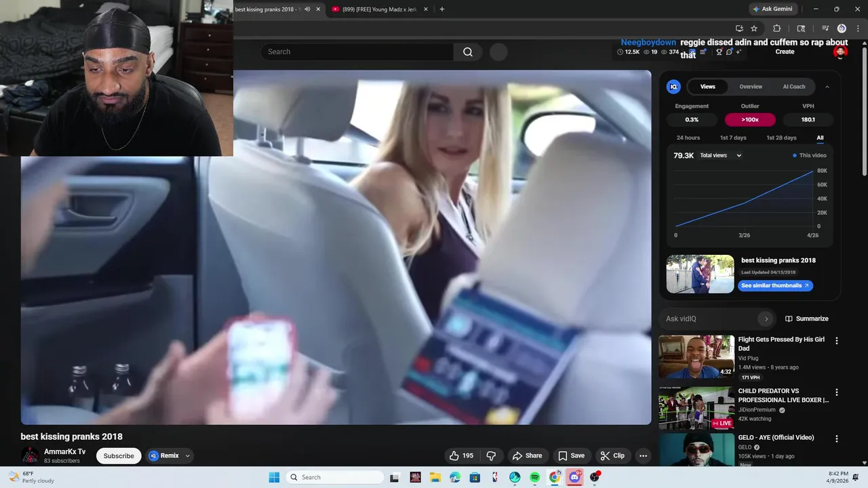Click the Share button
868x488 pixels.
[527, 455]
